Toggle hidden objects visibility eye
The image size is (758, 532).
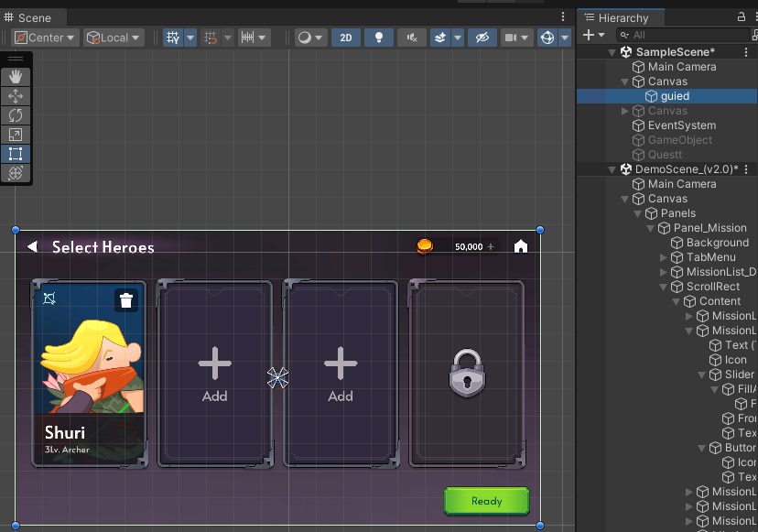coord(482,38)
